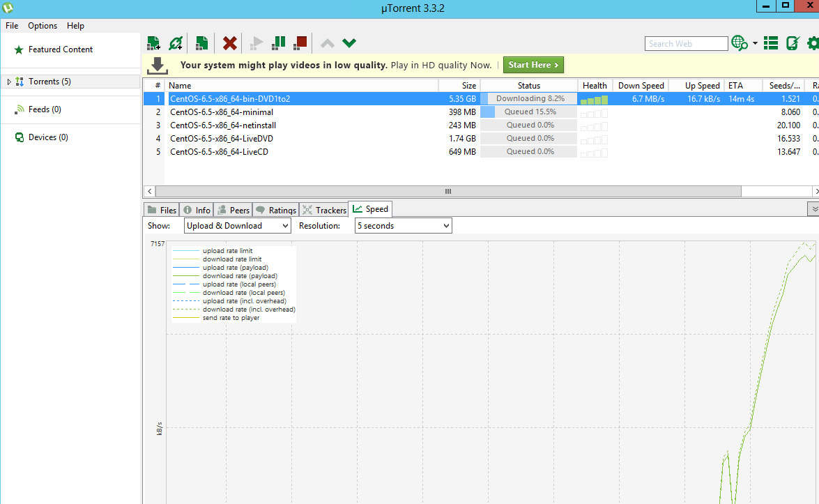Sort by the # queue column header

(154, 86)
